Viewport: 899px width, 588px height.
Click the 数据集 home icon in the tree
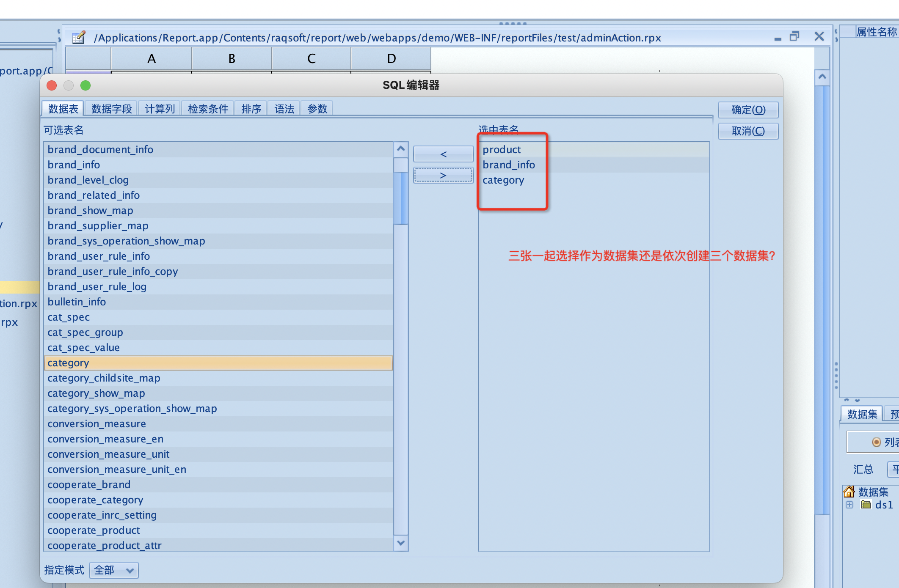pos(849,492)
